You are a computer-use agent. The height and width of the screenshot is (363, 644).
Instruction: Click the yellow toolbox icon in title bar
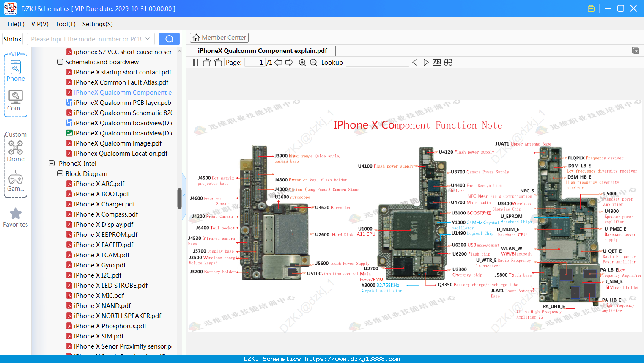pyautogui.click(x=591, y=8)
